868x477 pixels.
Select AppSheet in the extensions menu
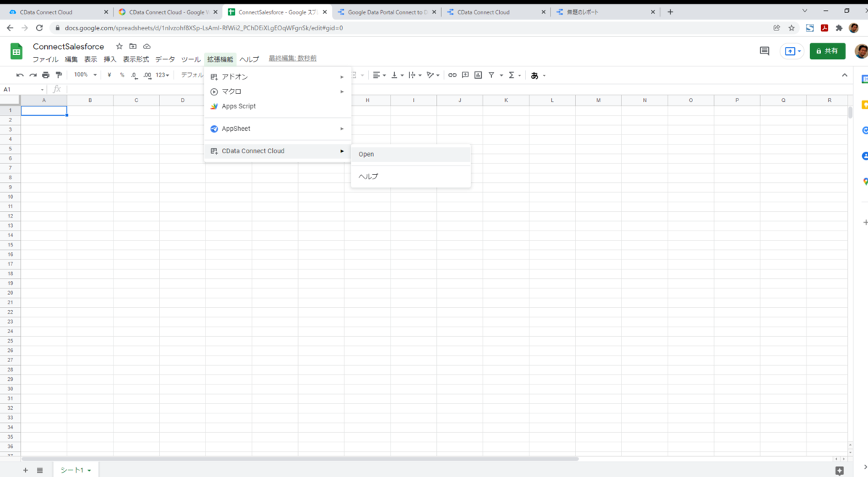tap(278, 129)
